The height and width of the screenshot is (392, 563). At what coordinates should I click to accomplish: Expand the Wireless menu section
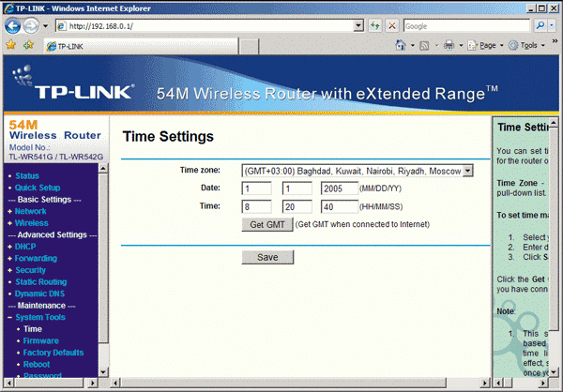pyautogui.click(x=31, y=223)
